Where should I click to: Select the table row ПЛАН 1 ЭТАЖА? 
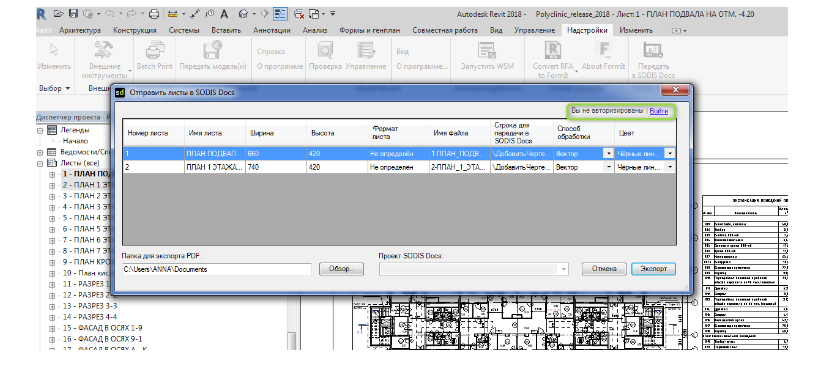tap(399, 167)
